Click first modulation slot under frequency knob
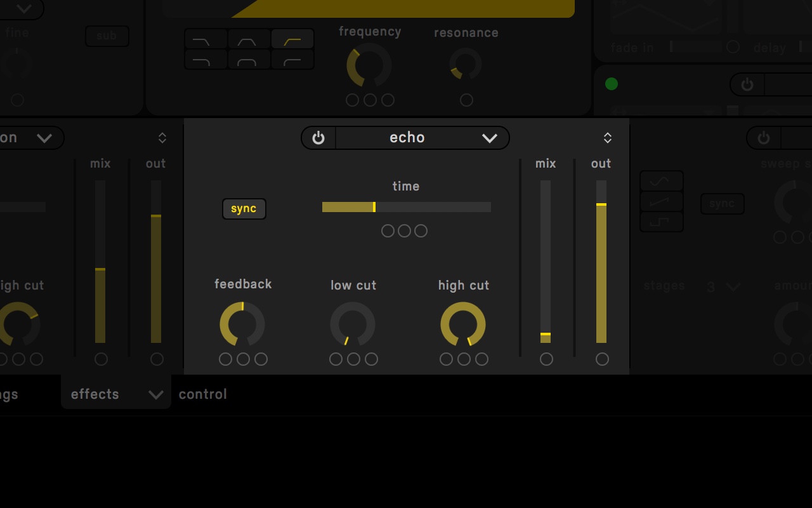 pos(352,100)
